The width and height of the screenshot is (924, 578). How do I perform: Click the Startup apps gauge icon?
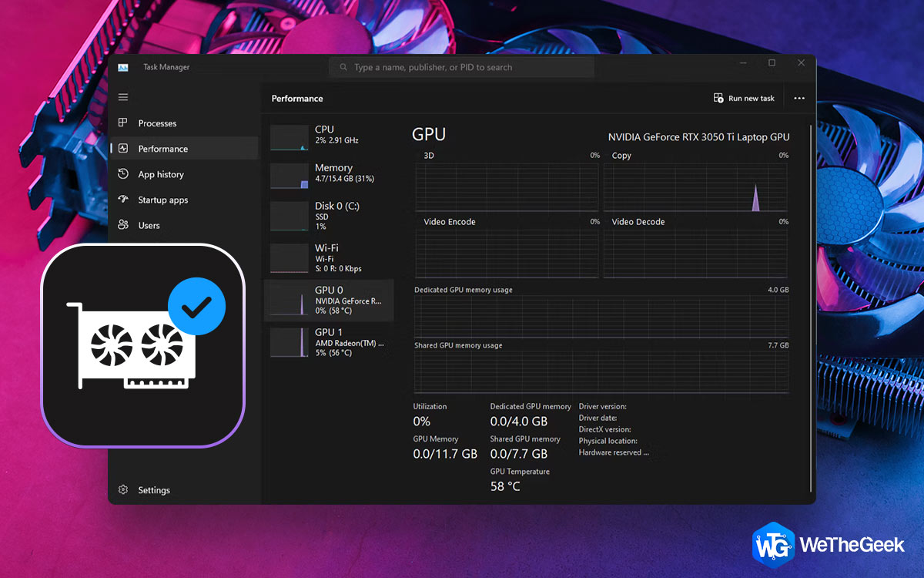tap(123, 200)
